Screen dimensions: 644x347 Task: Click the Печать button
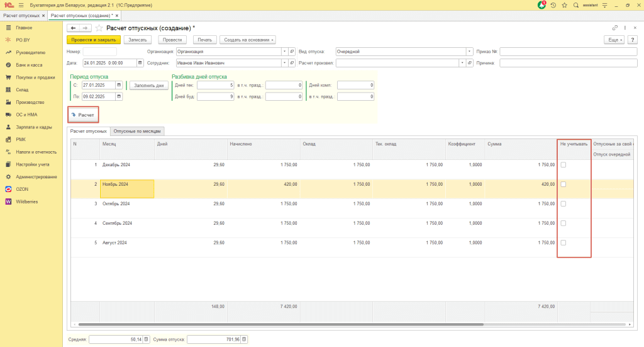click(204, 40)
